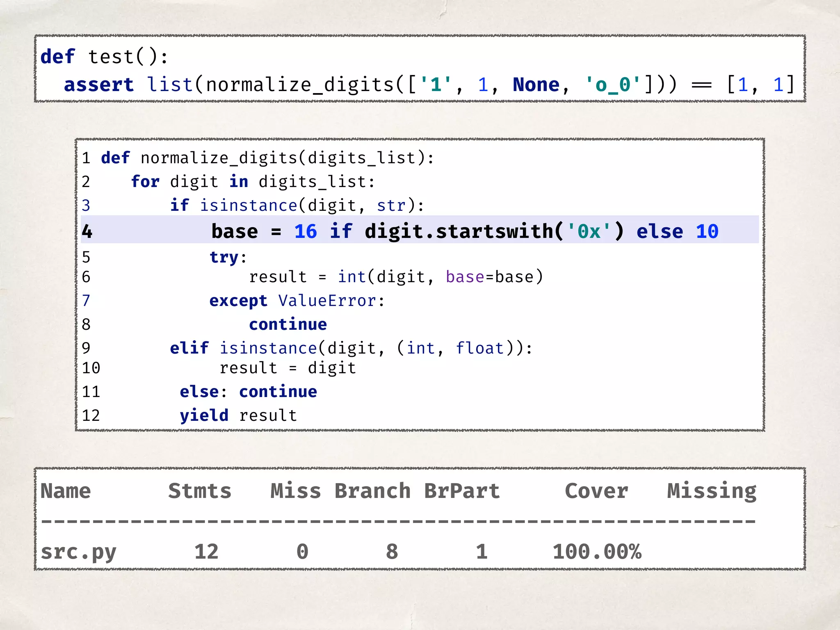Click the 'continue' on line 8

(288, 324)
